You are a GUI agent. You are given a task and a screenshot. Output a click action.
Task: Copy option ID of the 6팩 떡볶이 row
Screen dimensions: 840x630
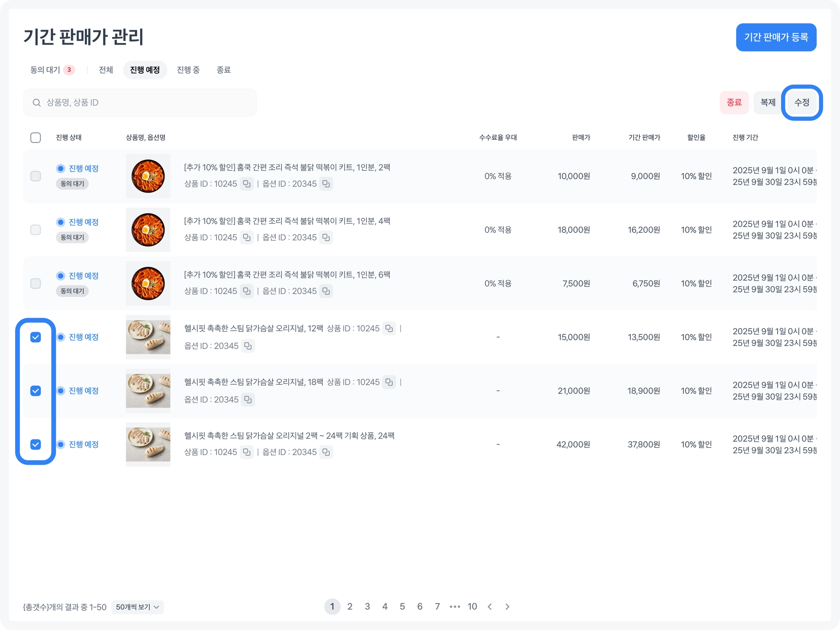[x=326, y=291]
